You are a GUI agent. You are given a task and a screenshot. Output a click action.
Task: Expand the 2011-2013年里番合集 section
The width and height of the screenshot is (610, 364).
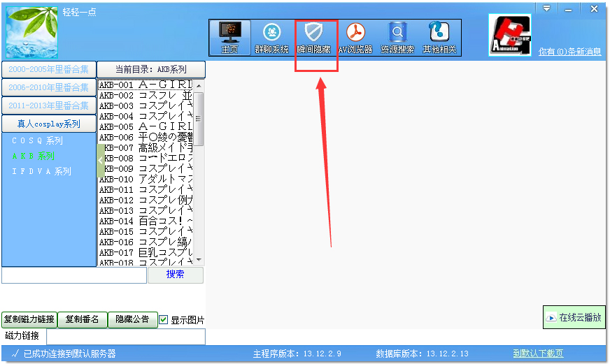pyautogui.click(x=49, y=106)
